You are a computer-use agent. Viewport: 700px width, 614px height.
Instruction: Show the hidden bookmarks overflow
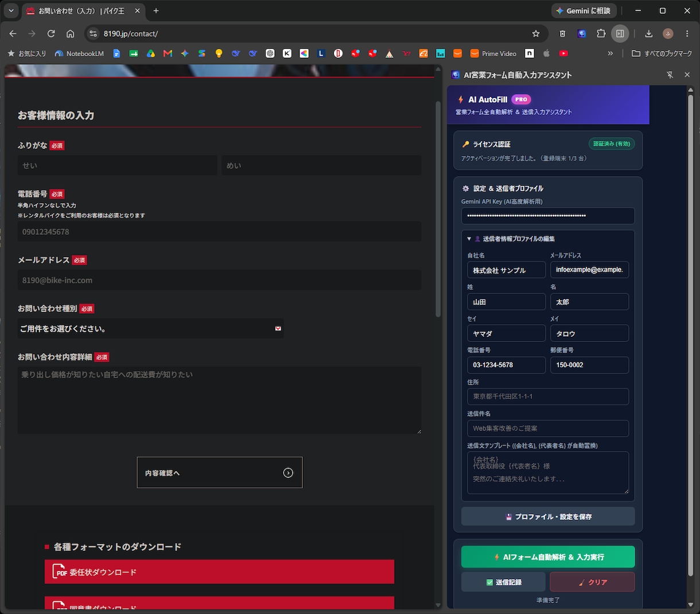[610, 53]
